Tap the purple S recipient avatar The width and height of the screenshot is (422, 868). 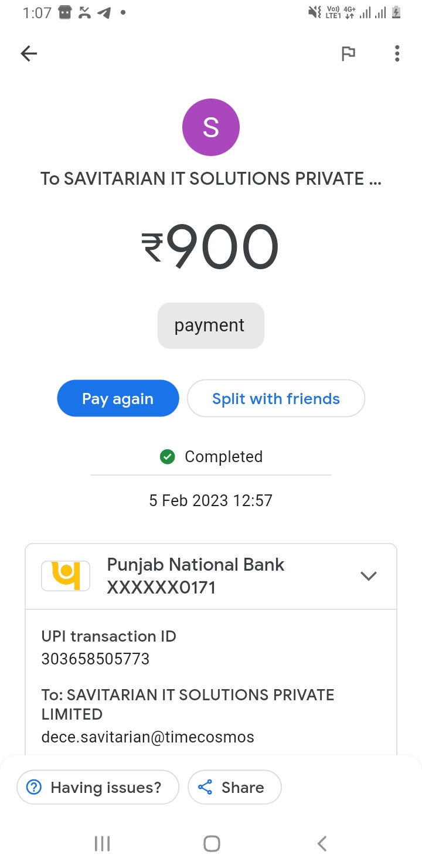(x=211, y=127)
